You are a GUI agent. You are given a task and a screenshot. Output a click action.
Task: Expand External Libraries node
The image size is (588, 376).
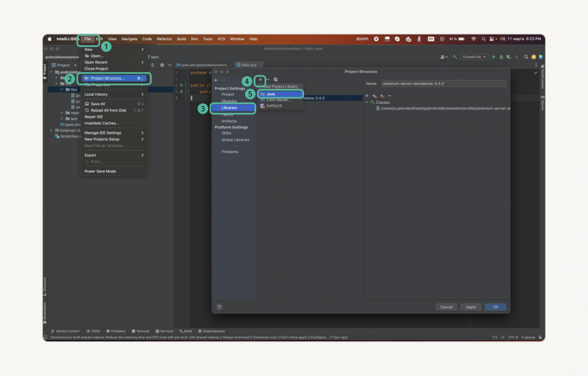51,130
